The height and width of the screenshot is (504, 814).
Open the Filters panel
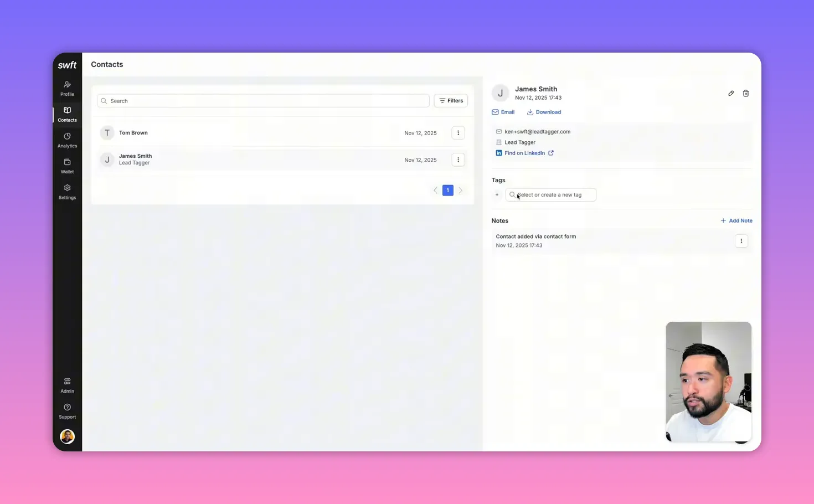click(x=451, y=100)
